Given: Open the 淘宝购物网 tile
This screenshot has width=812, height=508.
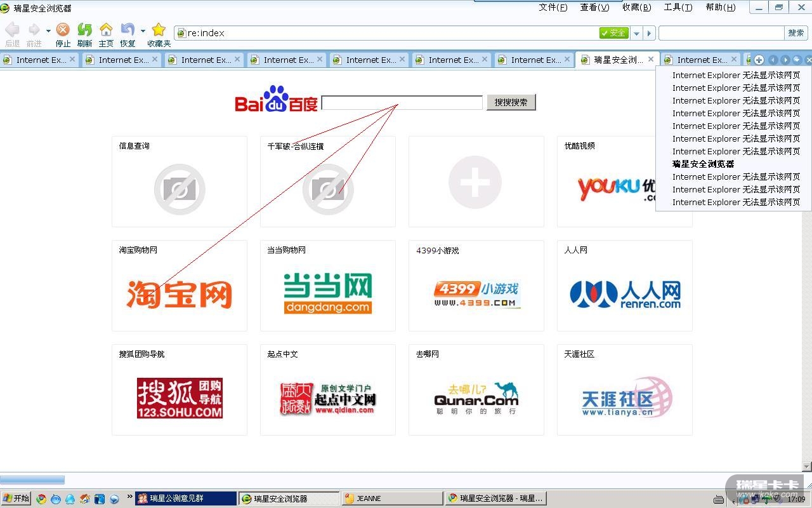Looking at the screenshot, I should coord(180,286).
